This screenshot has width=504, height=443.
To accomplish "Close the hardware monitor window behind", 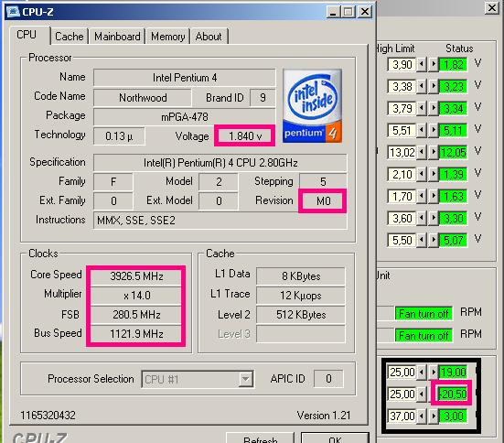I will tap(492, 7).
